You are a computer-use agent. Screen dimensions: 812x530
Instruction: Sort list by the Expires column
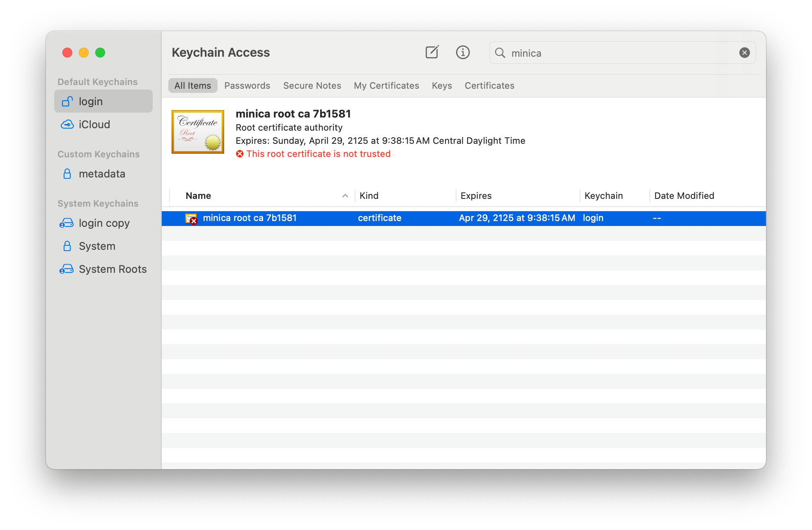click(476, 196)
